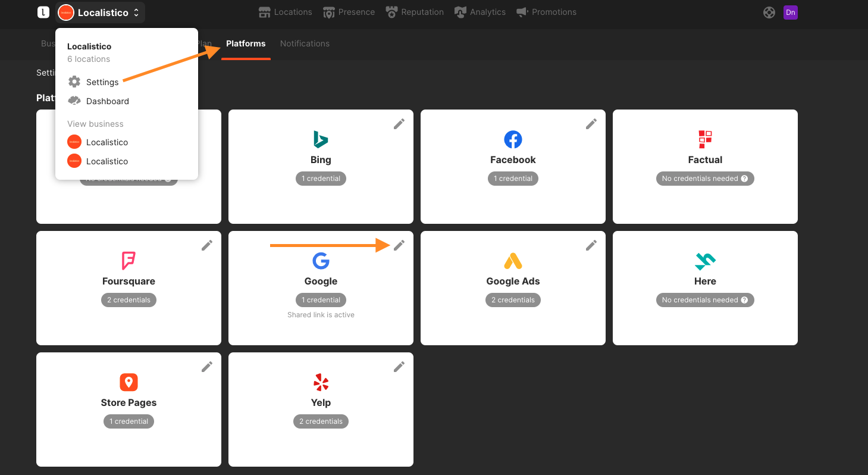Click the help question mark on Factual badge
Screen dimensions: 868x475
click(744, 179)
